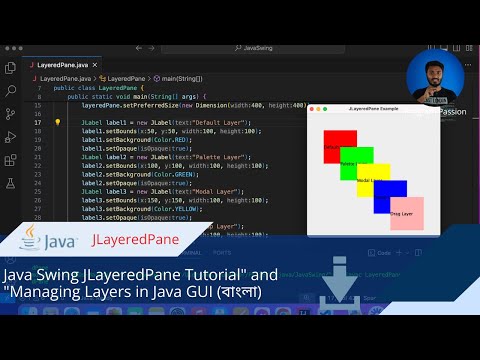Click the label1.setOpaque line
The image size is (480, 360).
(x=137, y=149)
